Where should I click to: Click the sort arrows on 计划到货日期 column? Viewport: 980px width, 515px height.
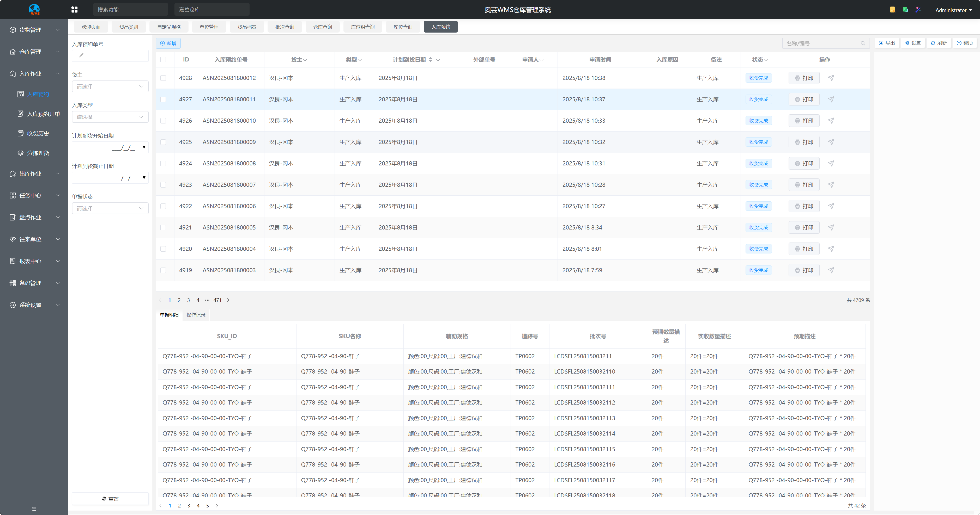point(431,60)
